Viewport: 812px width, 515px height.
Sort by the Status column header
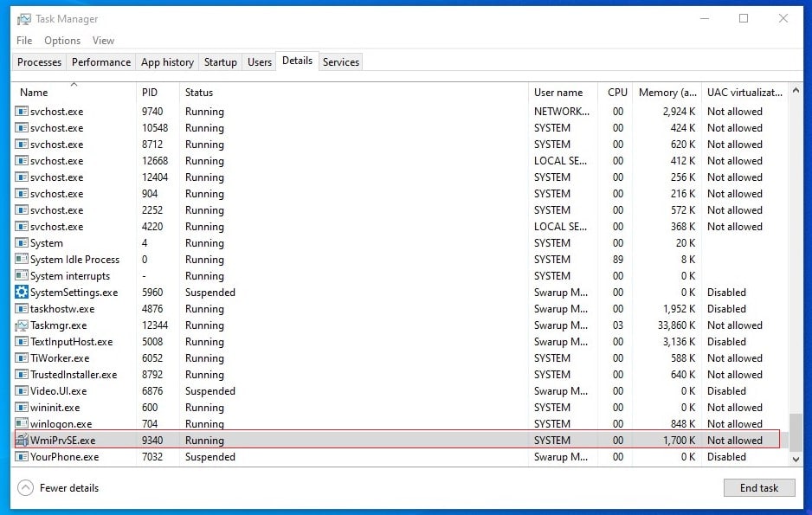pyautogui.click(x=354, y=92)
